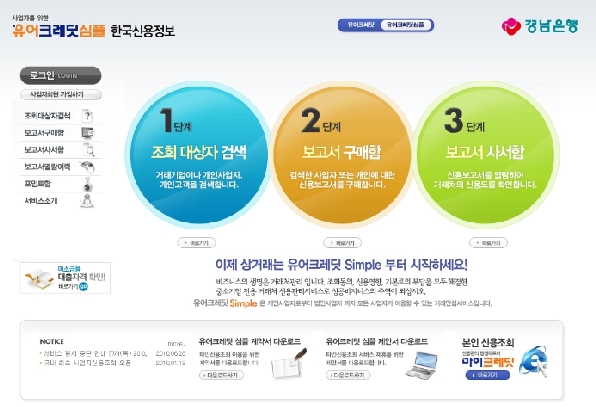Click the laptop icon in download section
The image size is (596, 407).
click(421, 365)
